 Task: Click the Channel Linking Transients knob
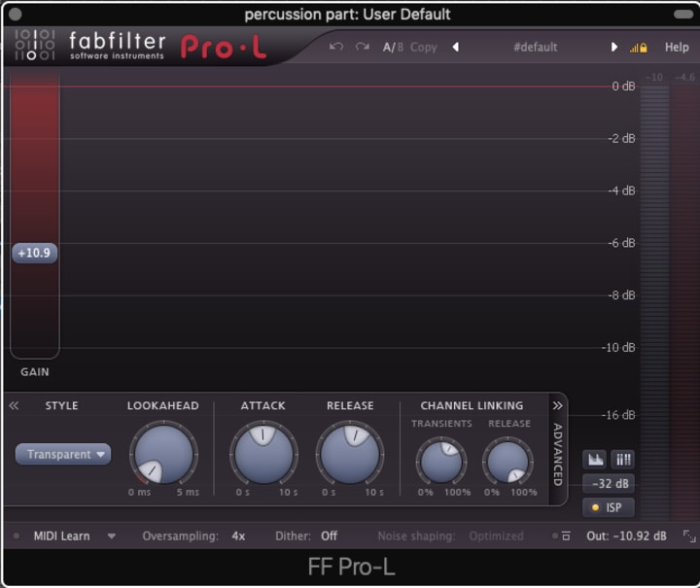click(441, 462)
